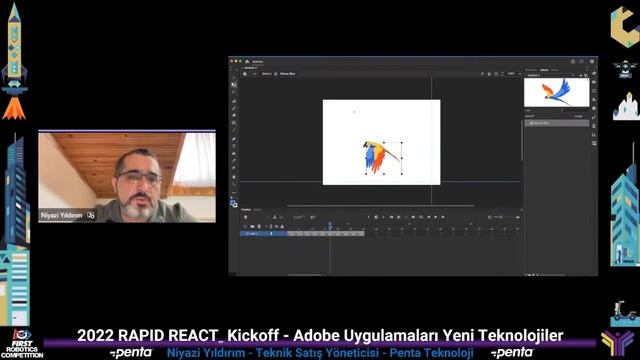640x360 pixels.
Task: Select Layer_1 in the timeline
Action: point(264,233)
